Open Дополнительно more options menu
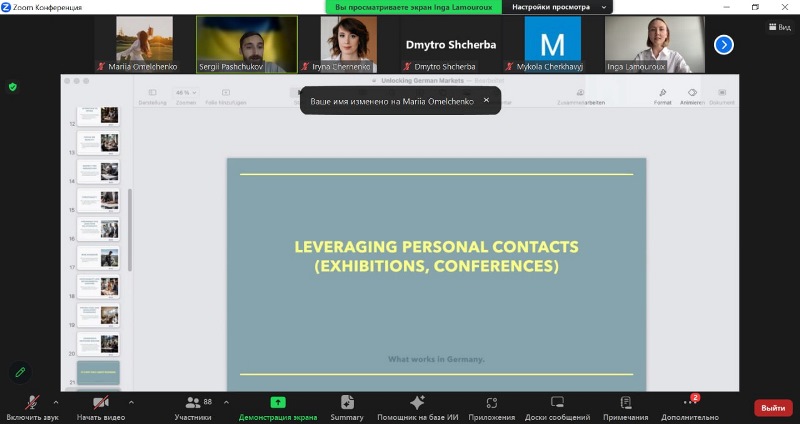Screen dimensions: 800x424 pos(690,408)
